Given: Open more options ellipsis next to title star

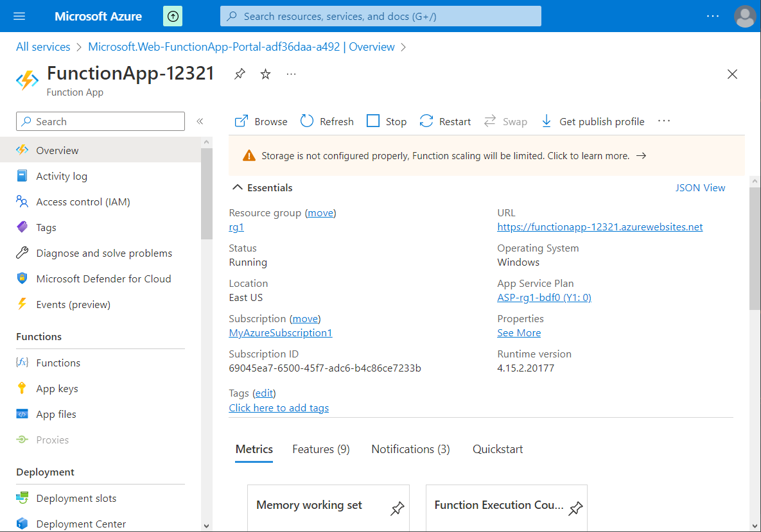Looking at the screenshot, I should [x=291, y=74].
